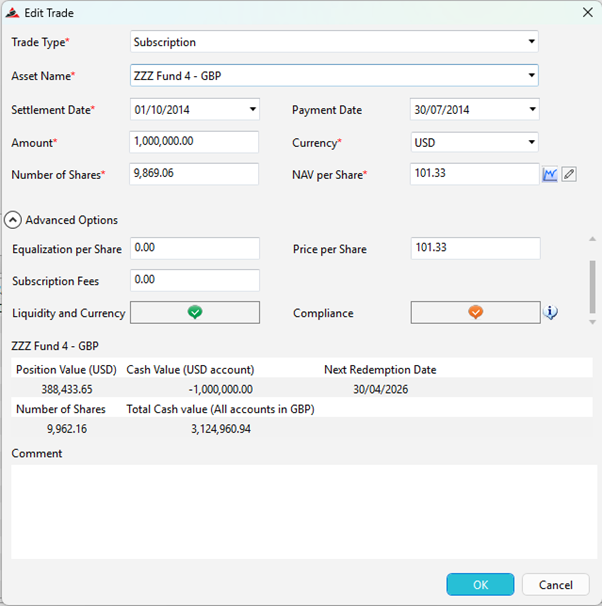The image size is (602, 606).
Task: Click the Cash Value -1,000,000.00
Action: pyautogui.click(x=221, y=389)
